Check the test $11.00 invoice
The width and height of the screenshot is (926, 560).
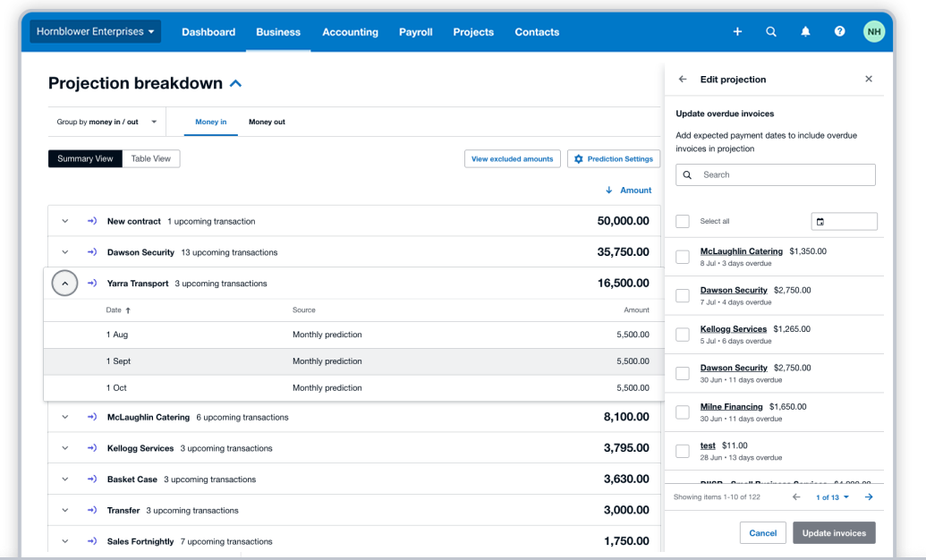click(x=683, y=451)
